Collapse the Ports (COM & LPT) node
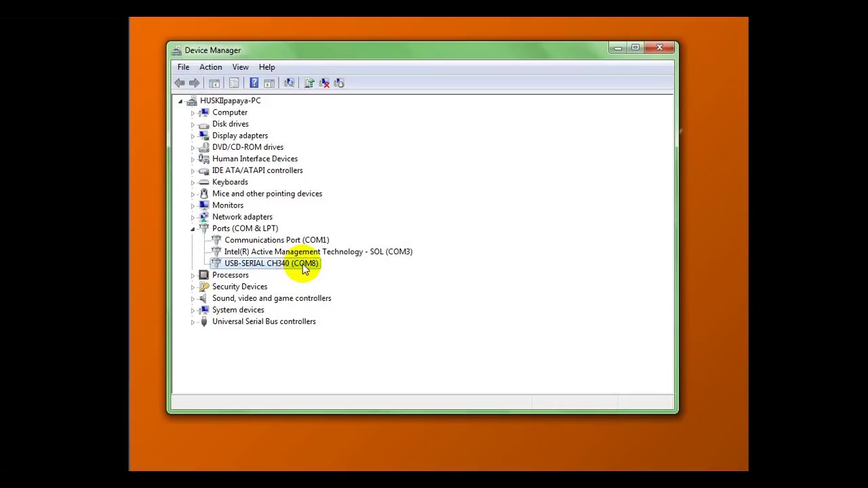868x488 pixels. tap(193, 229)
